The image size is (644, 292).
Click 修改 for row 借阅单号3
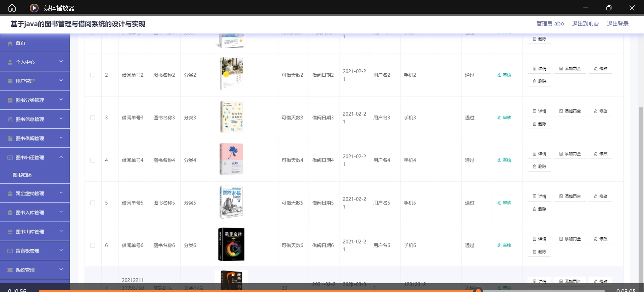(x=600, y=111)
